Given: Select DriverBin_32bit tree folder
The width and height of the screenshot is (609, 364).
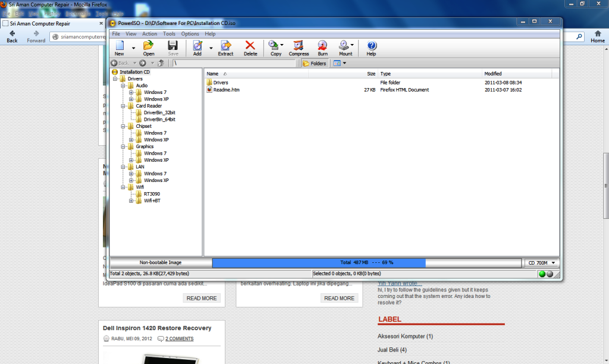Looking at the screenshot, I should pos(159,112).
